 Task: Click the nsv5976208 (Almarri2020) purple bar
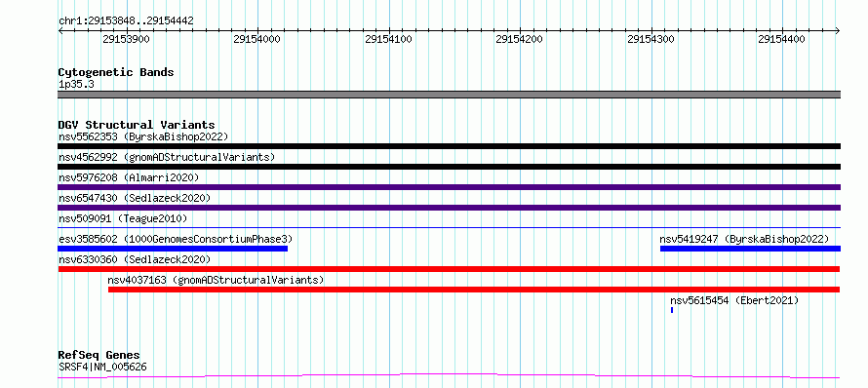(449, 187)
